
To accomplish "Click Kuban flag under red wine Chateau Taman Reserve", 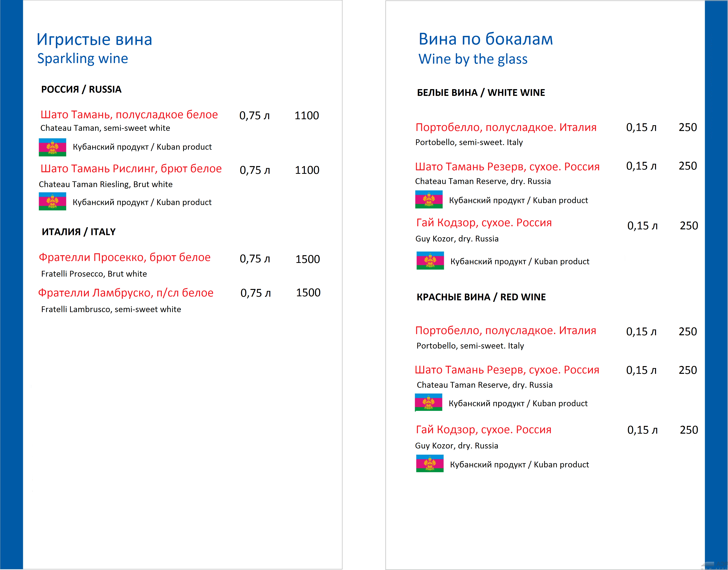I will point(428,402).
